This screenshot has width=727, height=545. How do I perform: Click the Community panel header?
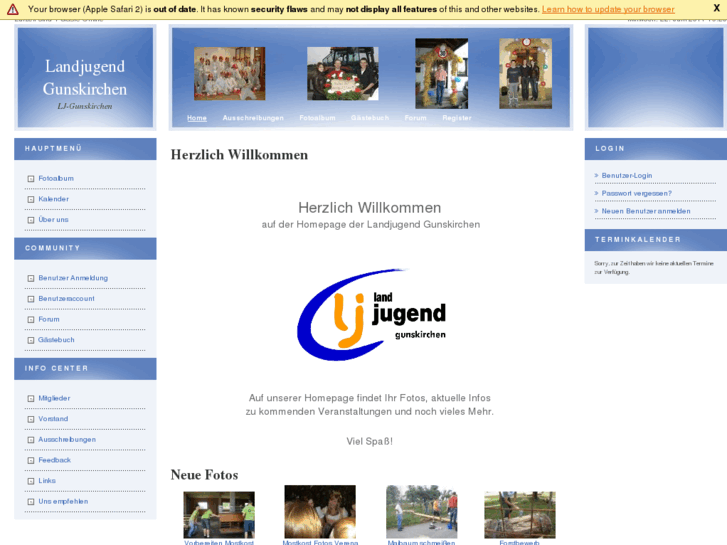coord(85,249)
